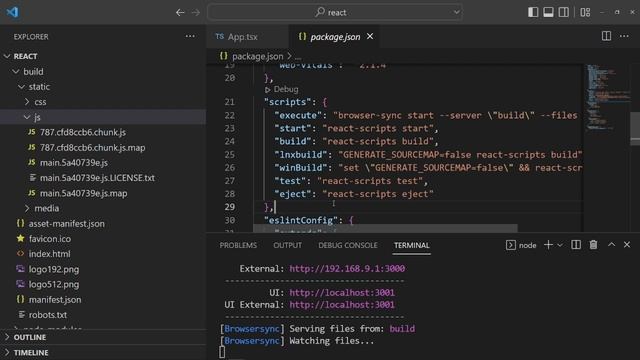Toggle the secondary side bar
640x360 pixels.
click(564, 12)
